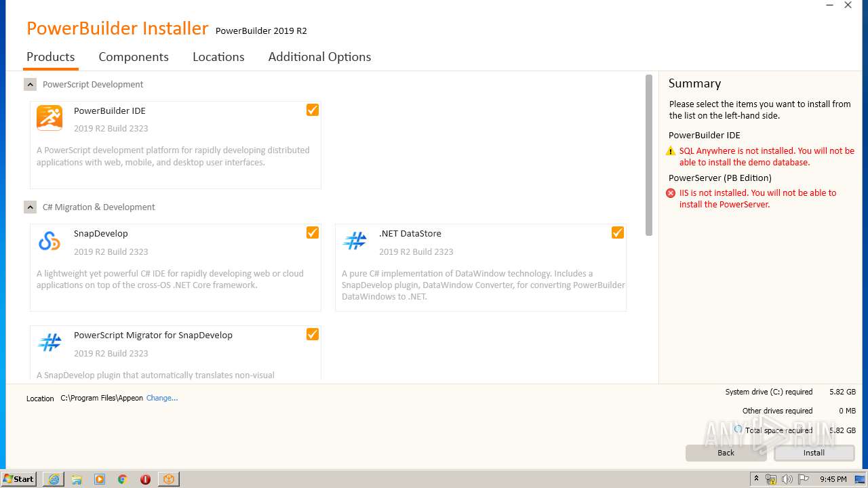Click the volume speaker tray icon
Viewport: 868px width, 488px height.
tap(787, 479)
